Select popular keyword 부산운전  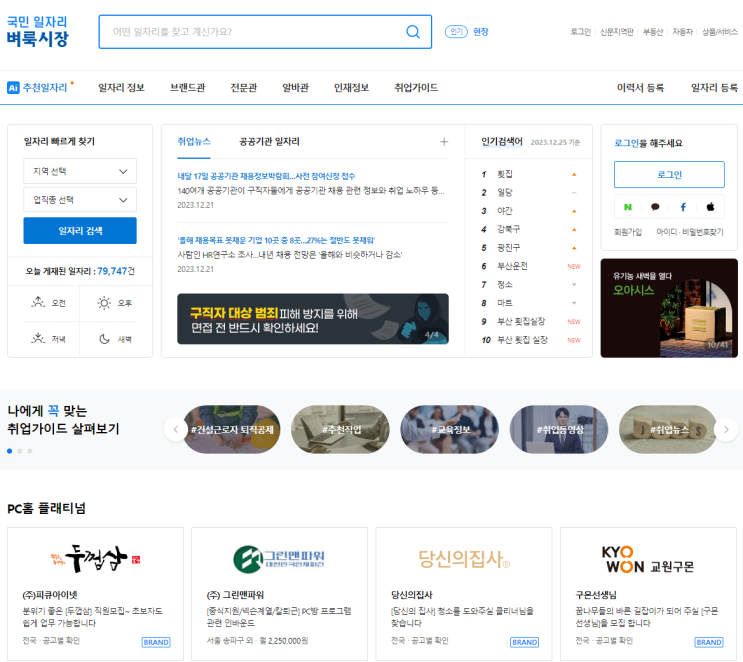click(x=512, y=266)
